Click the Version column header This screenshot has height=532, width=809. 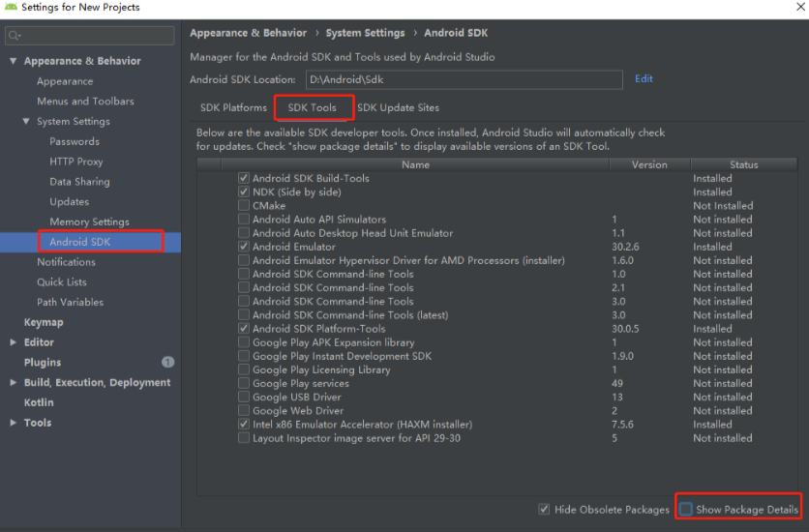(649, 164)
